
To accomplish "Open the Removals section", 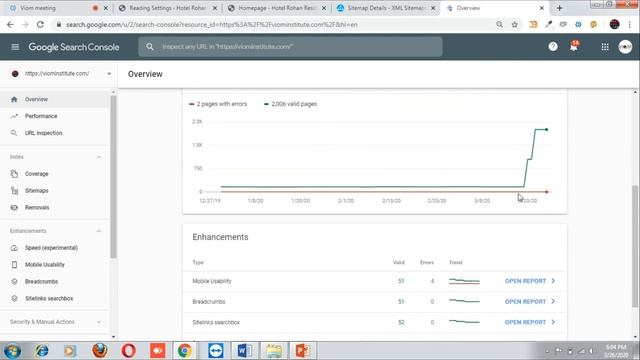I will click(x=55, y=207).
